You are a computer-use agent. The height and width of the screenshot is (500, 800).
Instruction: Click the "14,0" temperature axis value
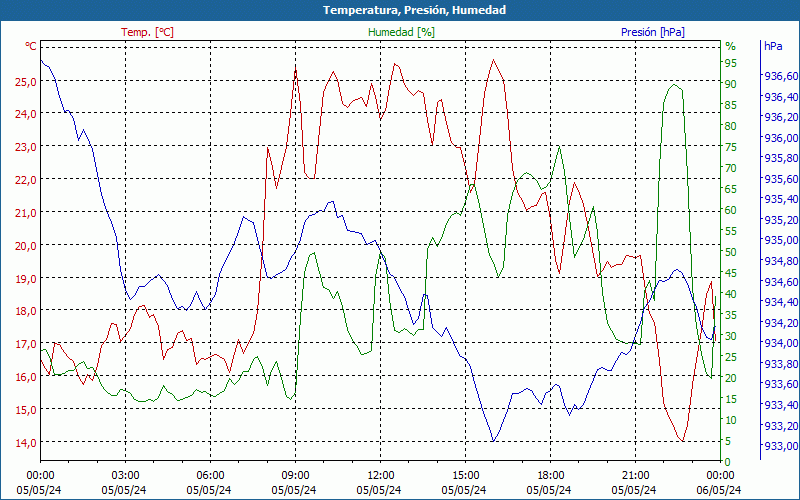click(x=26, y=443)
